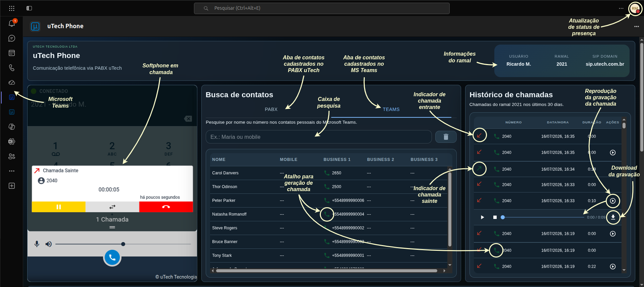
Task: Click the 'Ricardo M.' user name
Action: 518,64
